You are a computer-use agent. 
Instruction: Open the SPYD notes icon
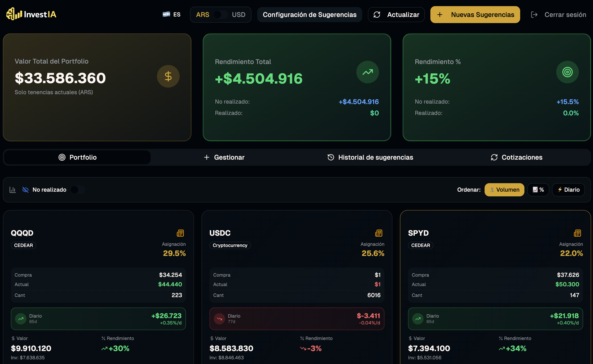(577, 233)
